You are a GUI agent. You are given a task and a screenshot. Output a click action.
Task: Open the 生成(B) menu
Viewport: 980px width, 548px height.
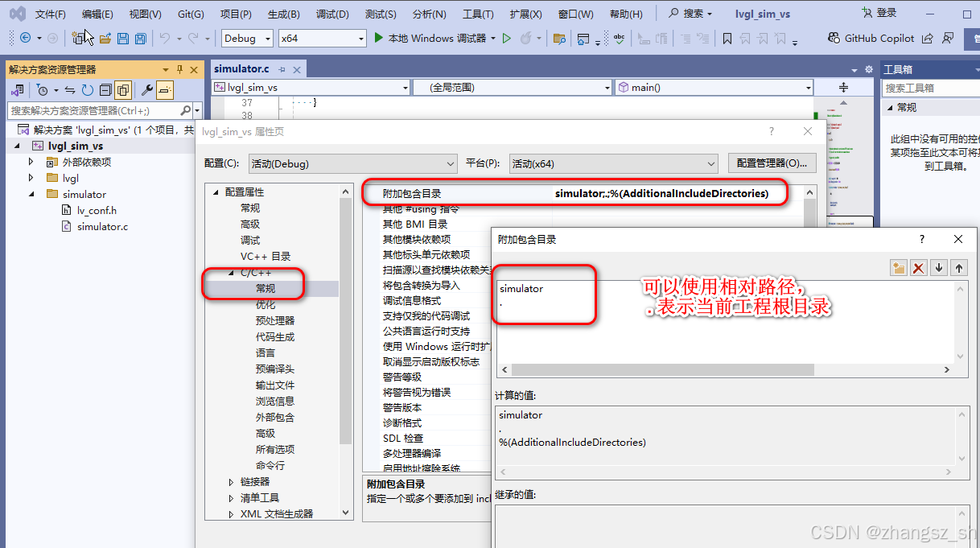click(284, 14)
